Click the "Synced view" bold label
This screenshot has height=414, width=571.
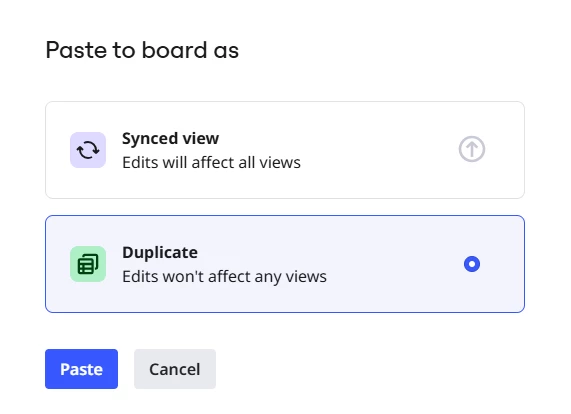pos(170,138)
